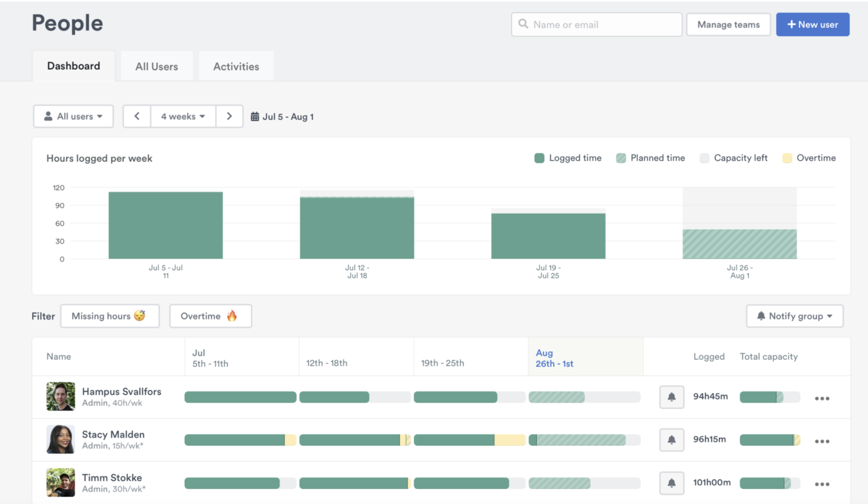Click the bell icon for Hampus Svallfors
The image size is (868, 504).
[671, 397]
